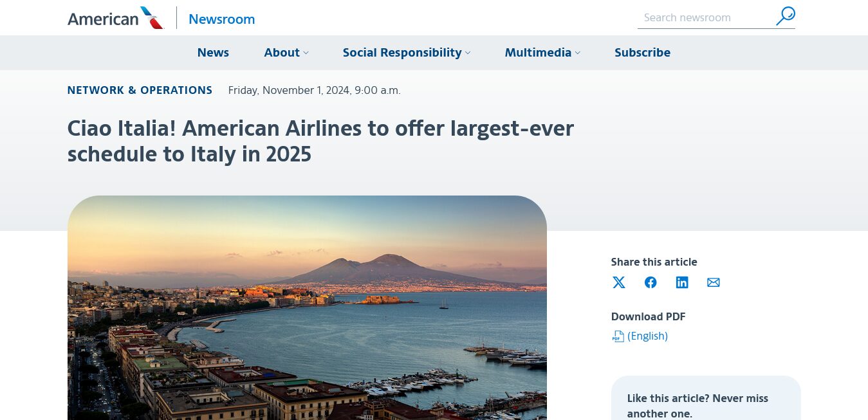Click the PDF file icon
Image resolution: width=868 pixels, height=420 pixels.
(618, 336)
